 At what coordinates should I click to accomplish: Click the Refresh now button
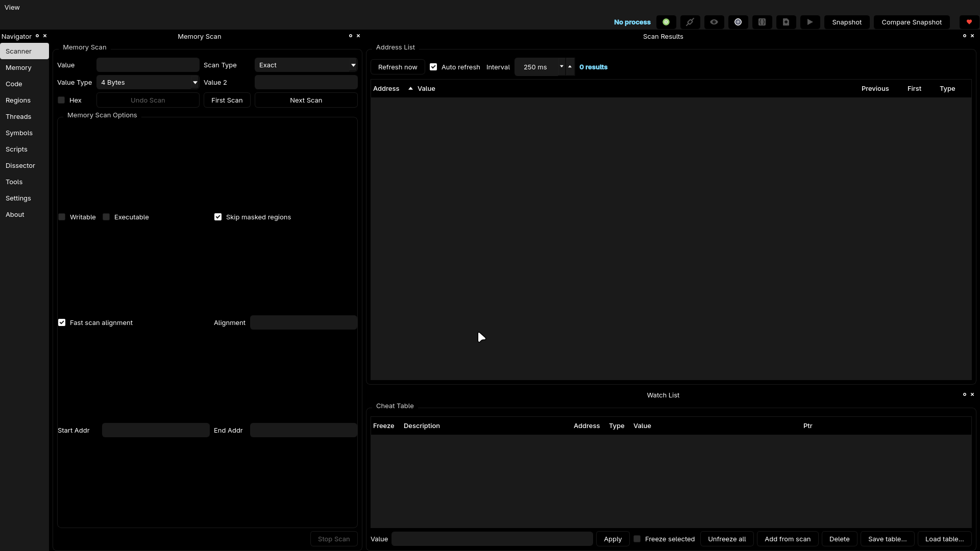[398, 67]
